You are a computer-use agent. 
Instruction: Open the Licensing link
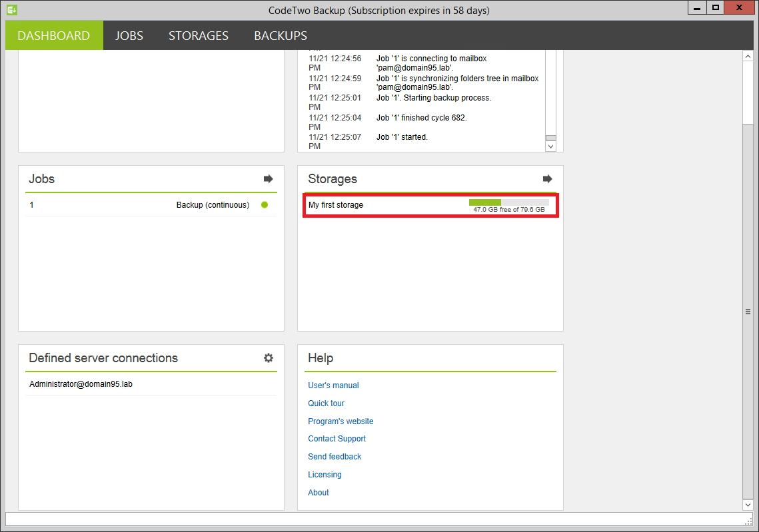pyautogui.click(x=325, y=475)
